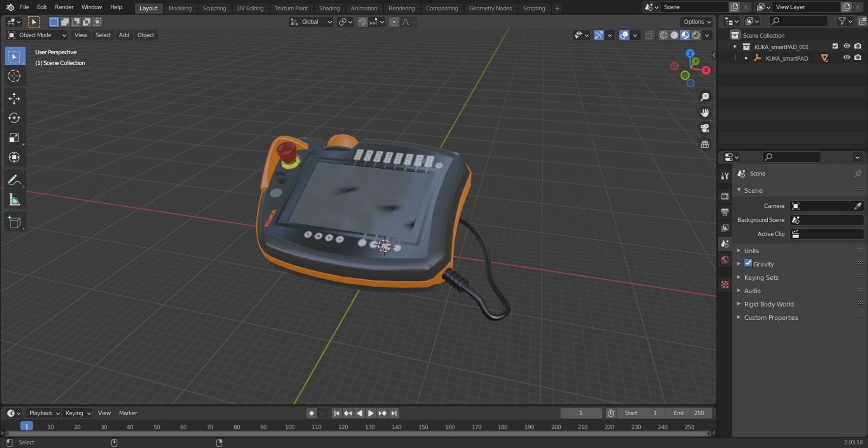Viewport: 868px width, 448px height.
Task: Switch to material preview shading
Action: (685, 35)
